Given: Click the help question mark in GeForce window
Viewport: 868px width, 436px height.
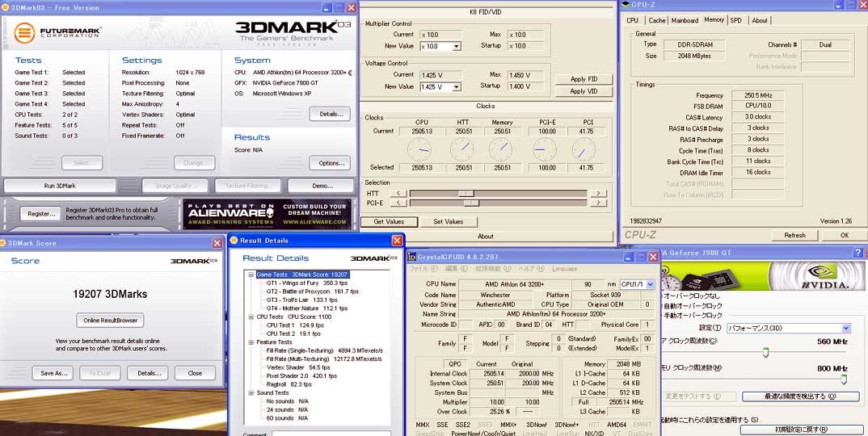Looking at the screenshot, I should tap(858, 252).
